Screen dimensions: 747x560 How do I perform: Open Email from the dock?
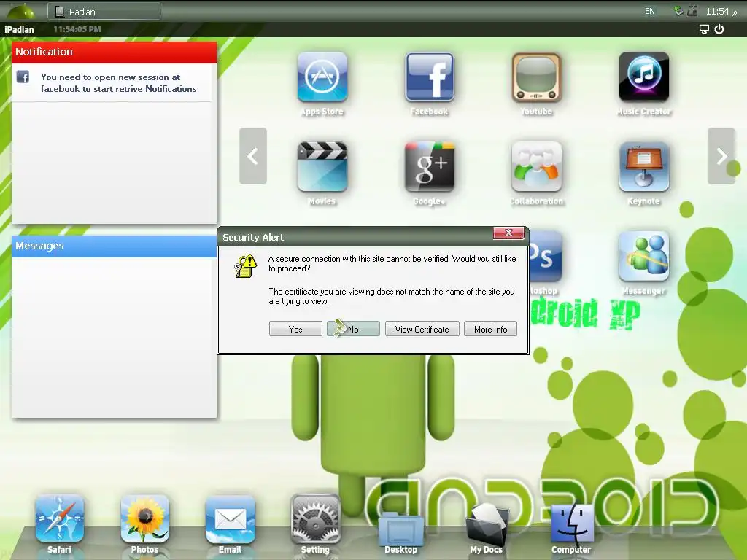point(230,518)
